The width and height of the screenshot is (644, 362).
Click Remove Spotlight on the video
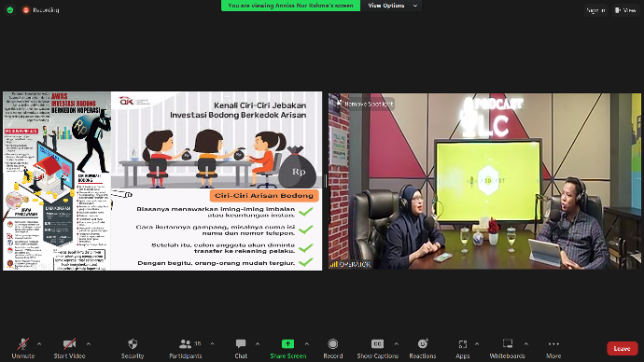(365, 104)
